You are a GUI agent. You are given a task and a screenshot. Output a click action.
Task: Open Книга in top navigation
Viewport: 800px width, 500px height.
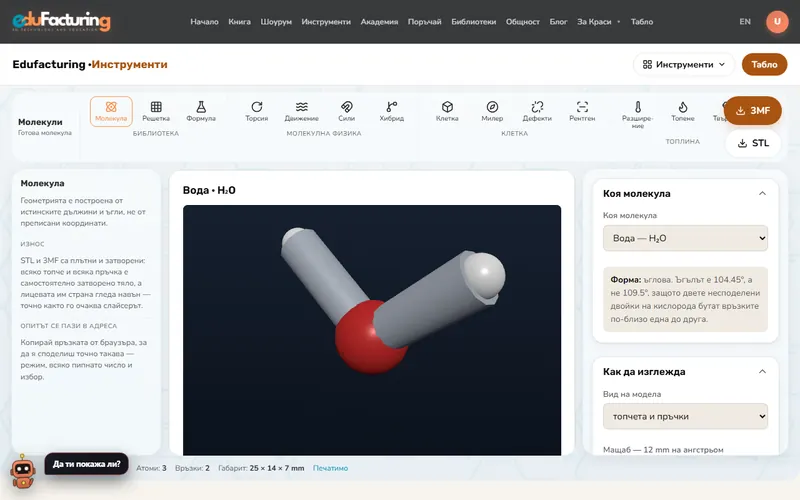click(x=239, y=21)
